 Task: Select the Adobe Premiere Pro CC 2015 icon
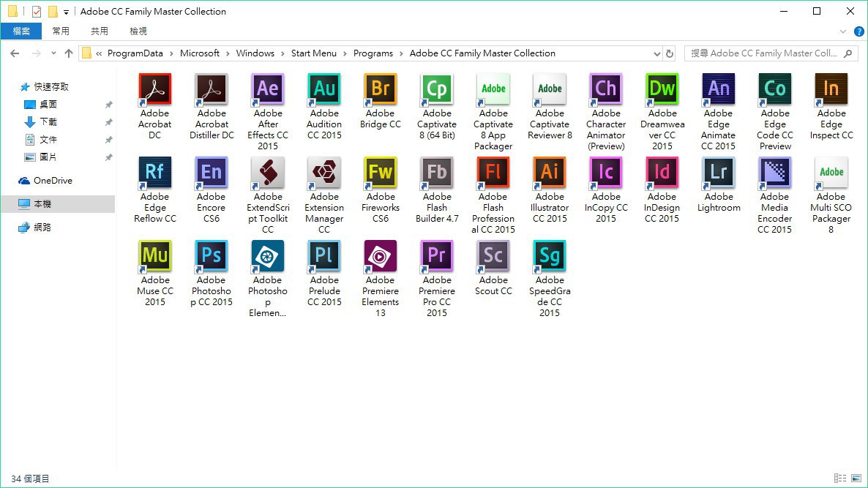pos(437,256)
